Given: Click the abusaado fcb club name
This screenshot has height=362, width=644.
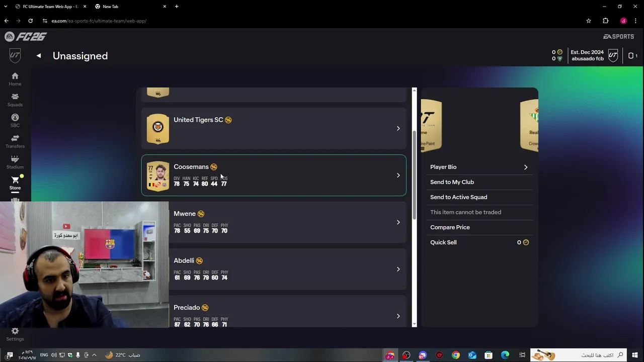Looking at the screenshot, I should click(587, 59).
